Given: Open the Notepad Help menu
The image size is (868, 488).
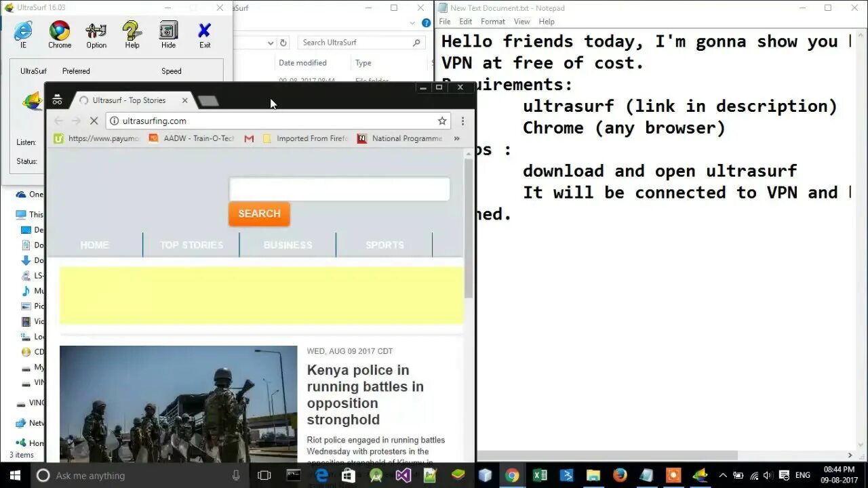Looking at the screenshot, I should point(547,22).
